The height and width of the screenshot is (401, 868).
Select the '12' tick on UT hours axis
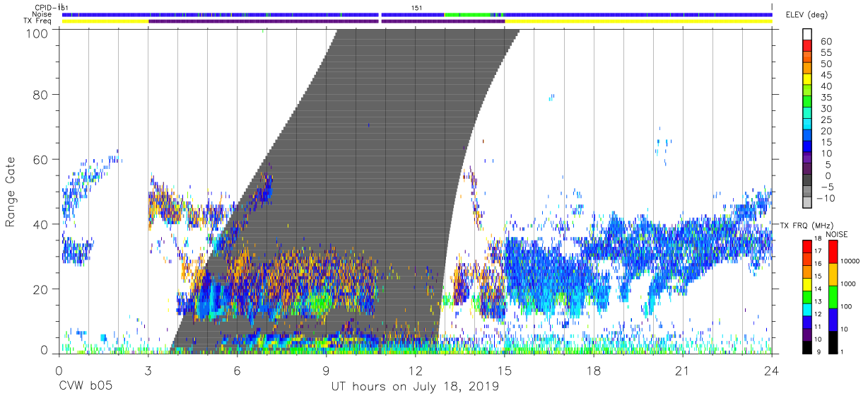point(416,372)
